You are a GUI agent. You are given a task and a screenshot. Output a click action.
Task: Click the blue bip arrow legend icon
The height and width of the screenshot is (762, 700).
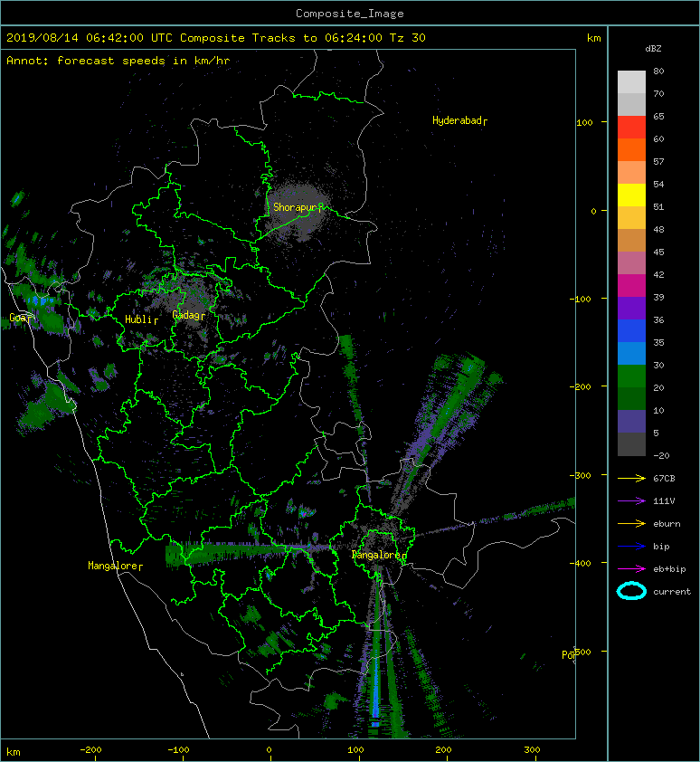click(x=631, y=547)
